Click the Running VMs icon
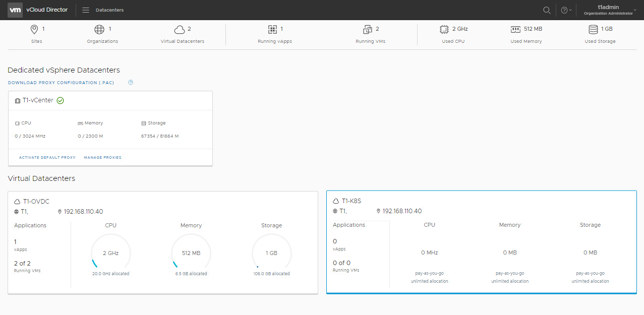Viewport: 644px width, 315px height. [x=368, y=29]
